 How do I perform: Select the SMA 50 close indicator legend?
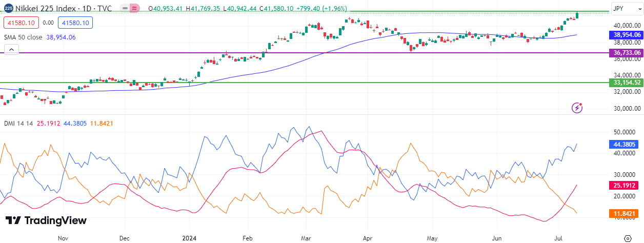tap(23, 37)
